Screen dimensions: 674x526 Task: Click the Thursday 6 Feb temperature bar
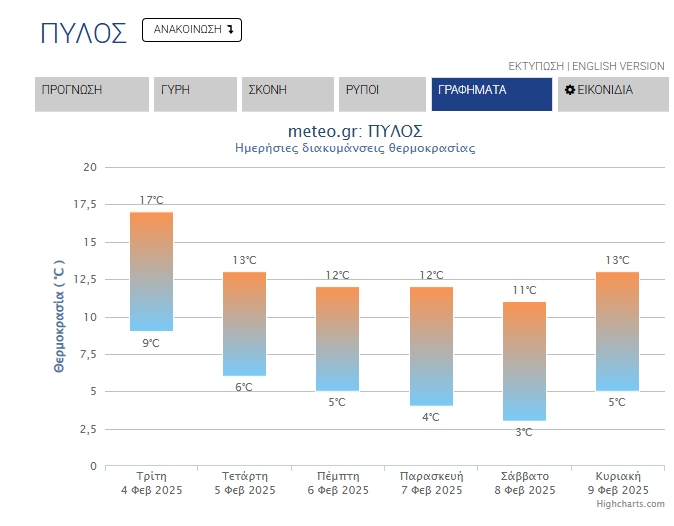click(337, 339)
